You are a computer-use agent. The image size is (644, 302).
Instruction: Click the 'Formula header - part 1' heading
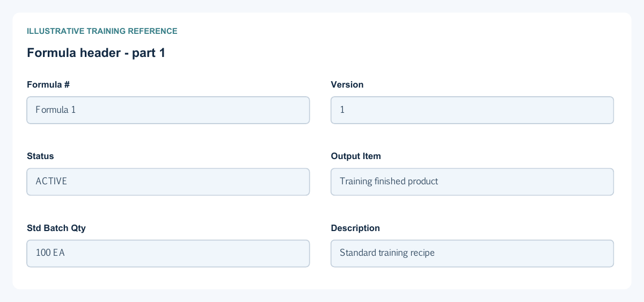pos(96,53)
